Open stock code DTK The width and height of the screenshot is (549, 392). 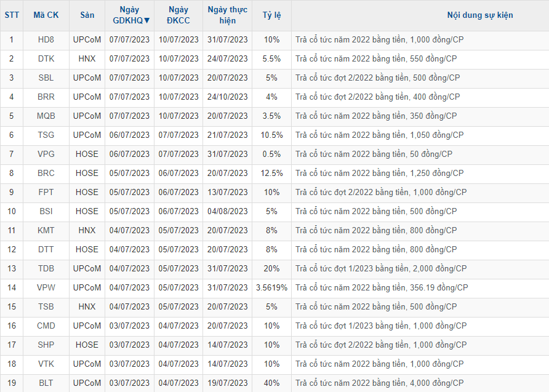pyautogui.click(x=46, y=59)
